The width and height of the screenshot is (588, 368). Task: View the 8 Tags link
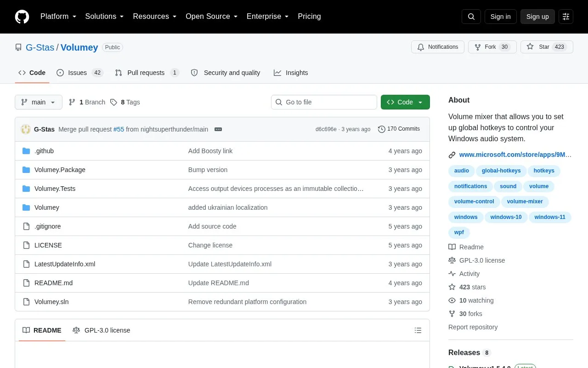[125, 102]
